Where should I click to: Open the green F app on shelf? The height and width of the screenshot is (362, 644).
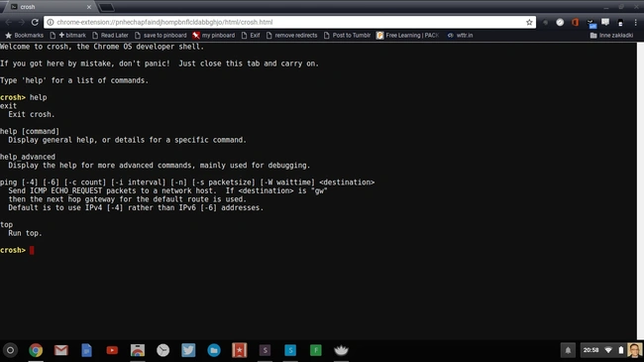pos(316,350)
